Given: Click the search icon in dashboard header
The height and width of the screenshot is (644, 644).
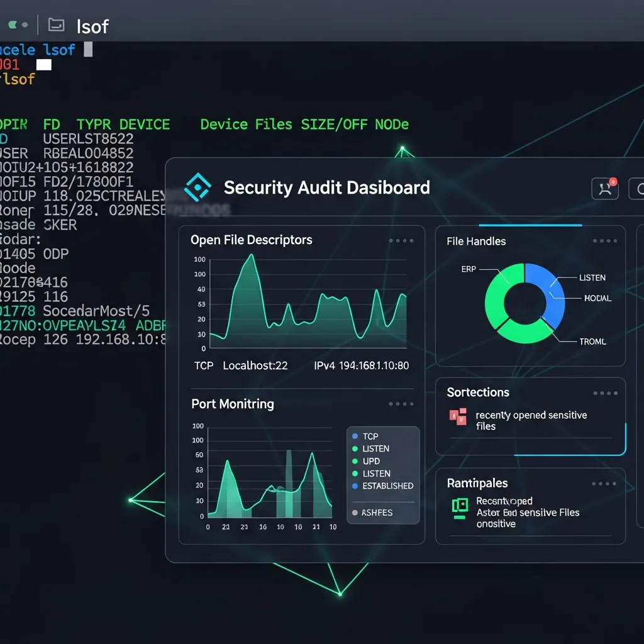Looking at the screenshot, I should tap(640, 188).
